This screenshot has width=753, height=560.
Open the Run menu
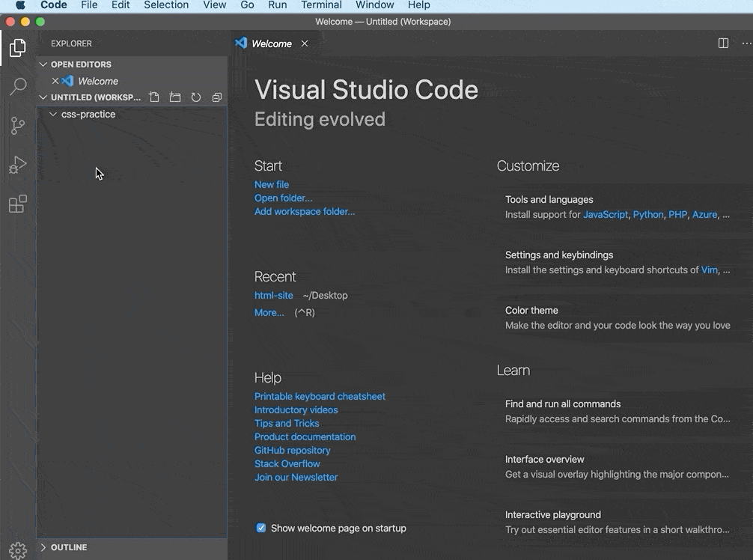(278, 5)
